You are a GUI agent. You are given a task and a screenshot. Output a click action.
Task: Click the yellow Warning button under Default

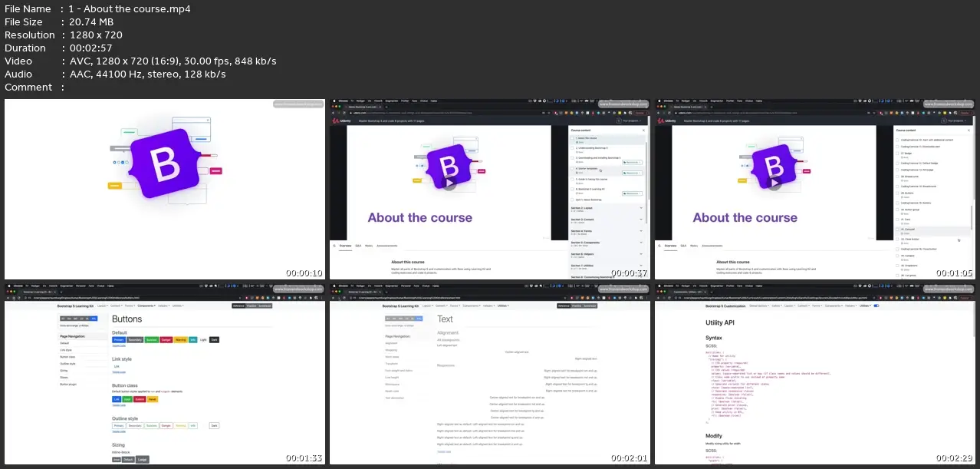181,340
